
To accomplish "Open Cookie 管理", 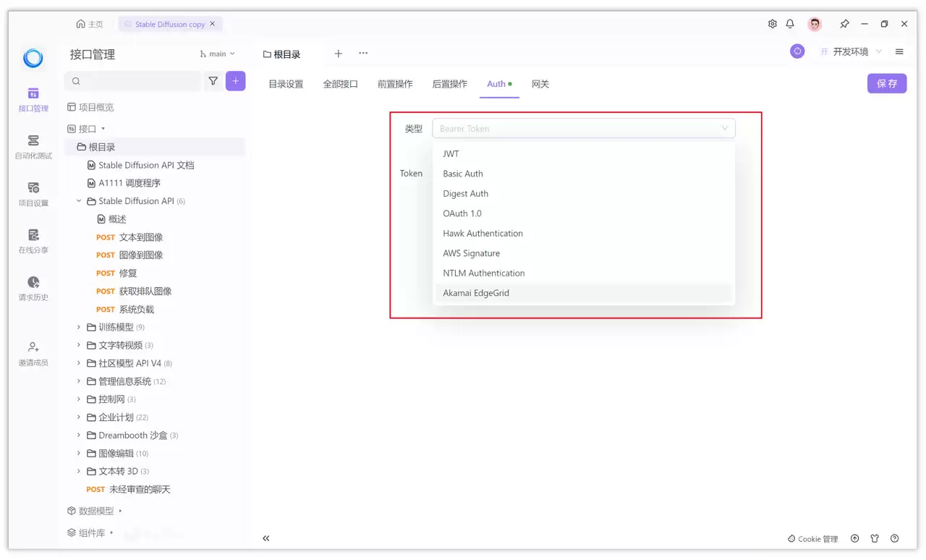I will point(812,539).
